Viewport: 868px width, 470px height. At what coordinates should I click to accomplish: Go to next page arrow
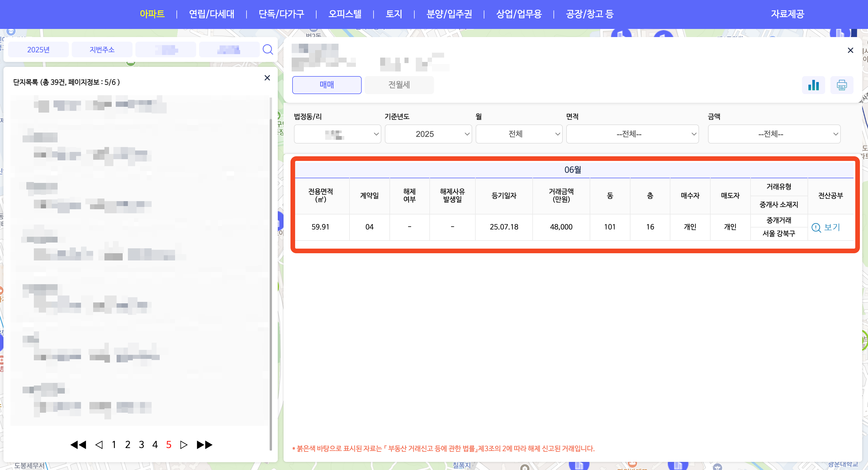point(184,445)
